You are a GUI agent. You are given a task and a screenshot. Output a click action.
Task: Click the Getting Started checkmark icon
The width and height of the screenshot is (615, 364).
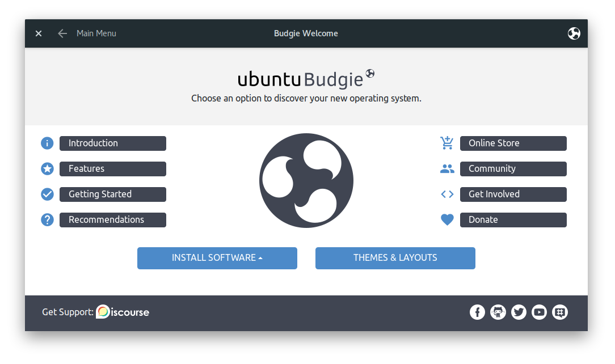tap(47, 194)
